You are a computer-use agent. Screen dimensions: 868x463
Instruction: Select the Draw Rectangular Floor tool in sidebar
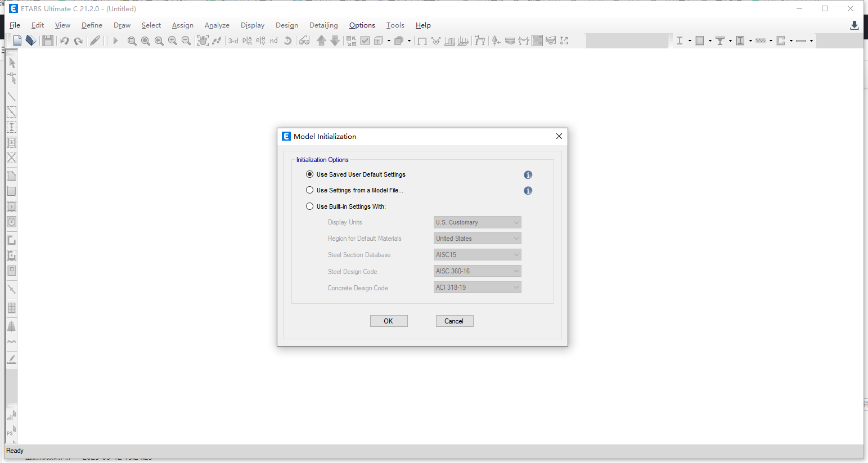(x=12, y=191)
